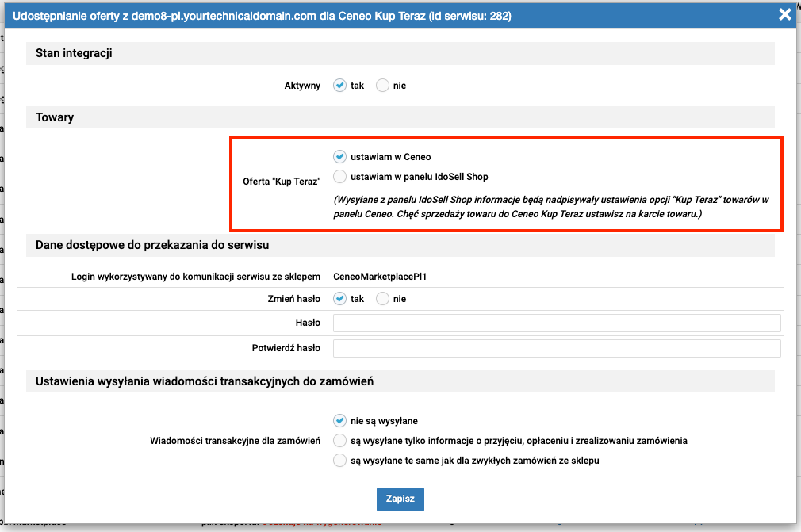Screen dimensions: 801x532
Task: Click the CeneoMarketplacePl1 login value
Action: tap(380, 277)
